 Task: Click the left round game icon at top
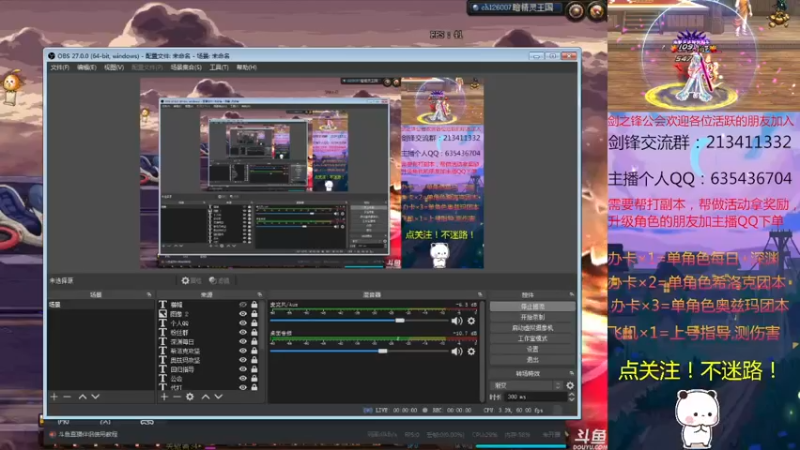tap(576, 11)
